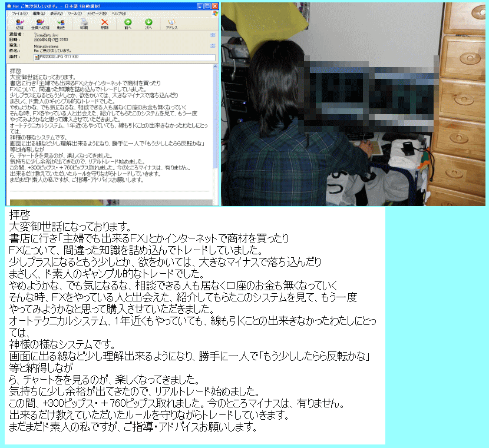Click the 全員へ返信 (Reply All) icon
This screenshot has width=489, height=448.
(40, 24)
